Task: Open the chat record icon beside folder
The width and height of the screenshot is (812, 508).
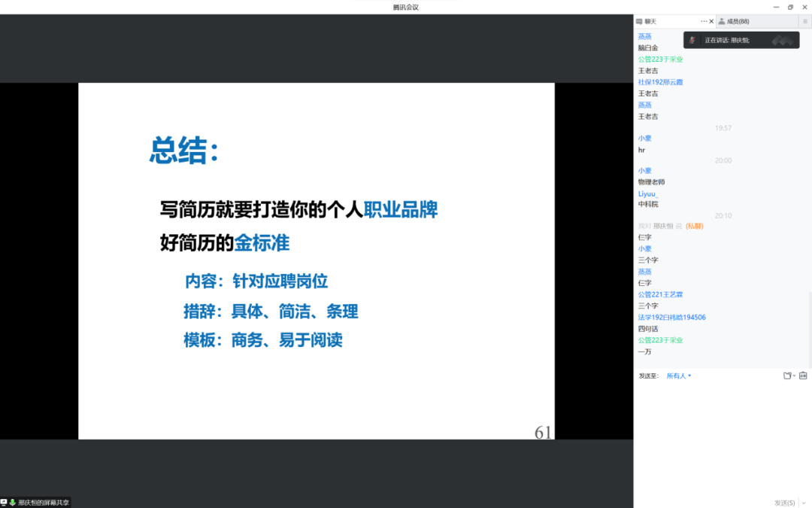Action: pyautogui.click(x=803, y=376)
